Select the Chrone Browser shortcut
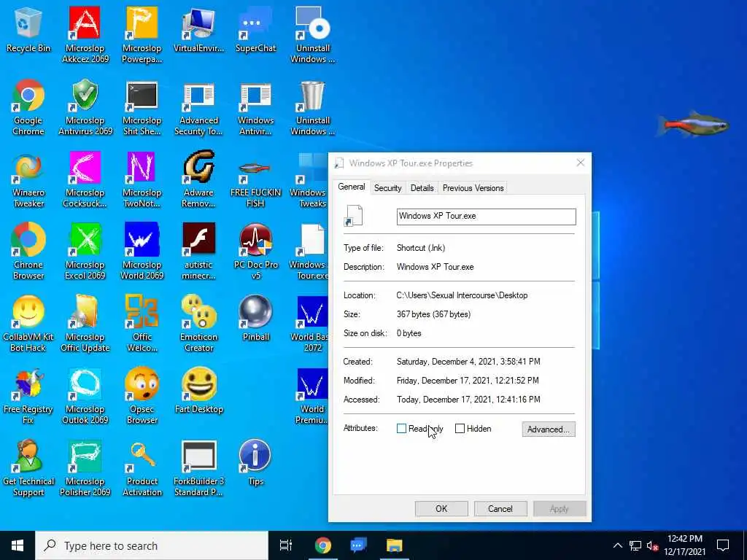Image resolution: width=747 pixels, height=560 pixels. (28, 252)
